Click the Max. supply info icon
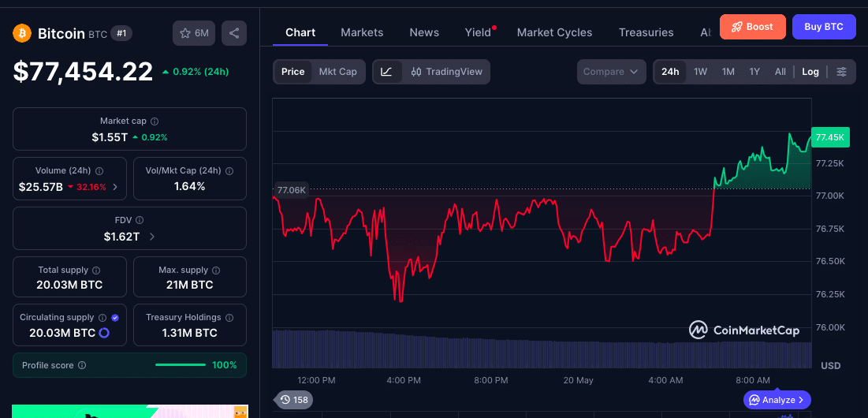The image size is (868, 418). coord(216,271)
